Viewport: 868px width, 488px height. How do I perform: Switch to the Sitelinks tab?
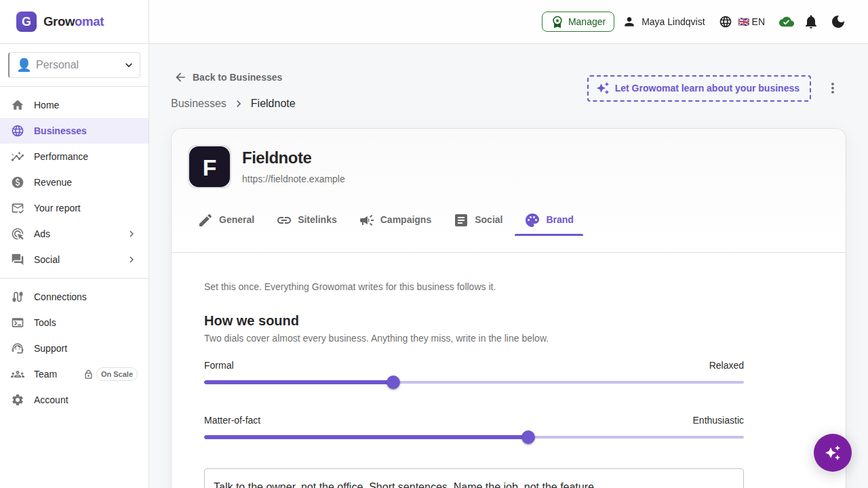pos(307,220)
